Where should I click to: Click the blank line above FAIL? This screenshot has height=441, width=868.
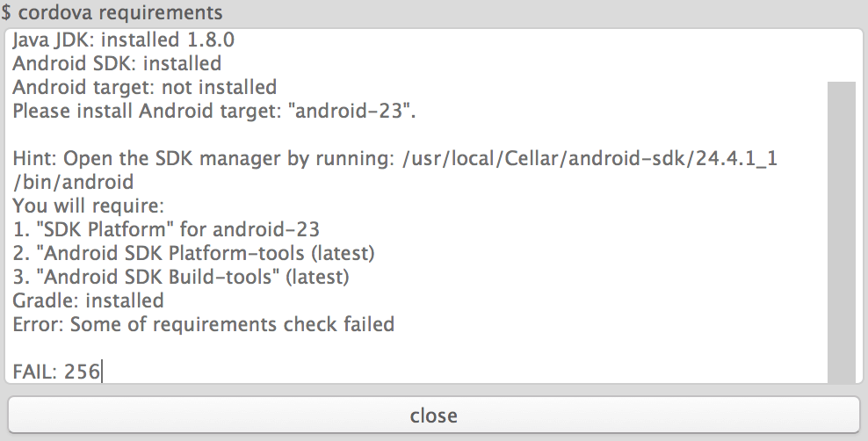pos(416,348)
